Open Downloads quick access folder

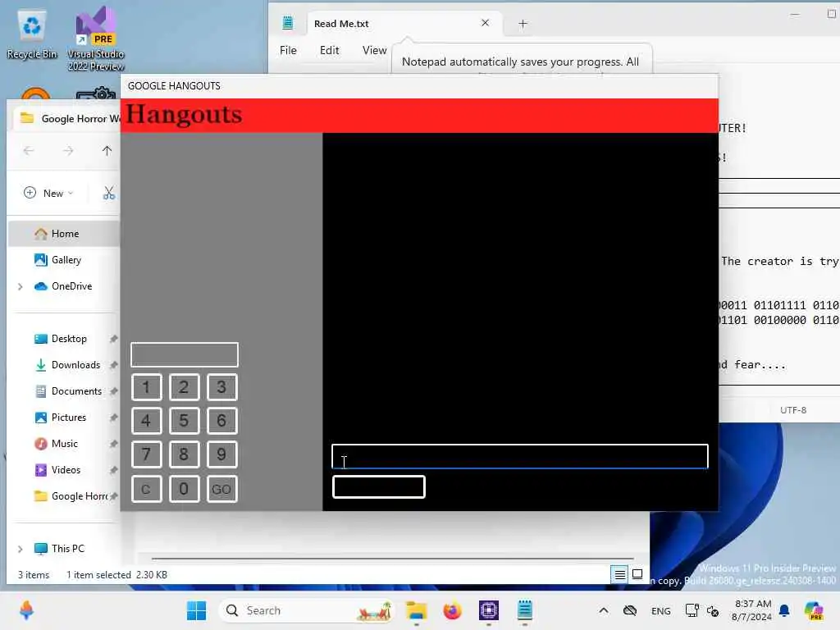click(x=75, y=365)
